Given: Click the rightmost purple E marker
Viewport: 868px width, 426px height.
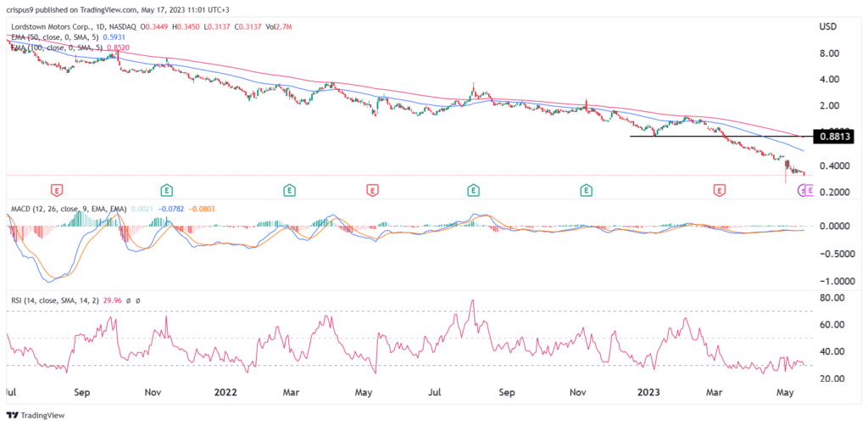Looking at the screenshot, I should [810, 191].
